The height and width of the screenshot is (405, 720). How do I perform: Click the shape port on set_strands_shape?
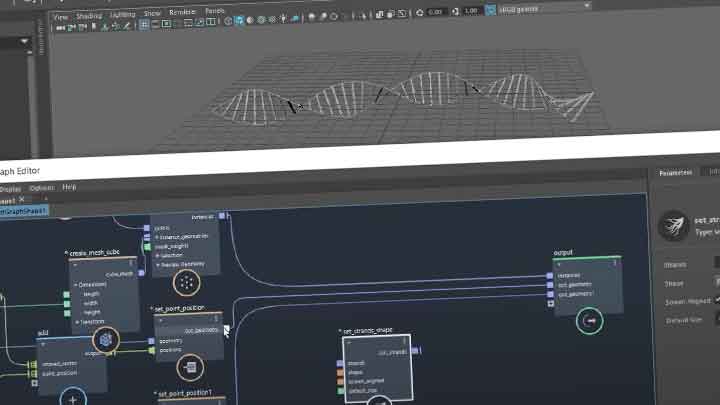click(341, 372)
